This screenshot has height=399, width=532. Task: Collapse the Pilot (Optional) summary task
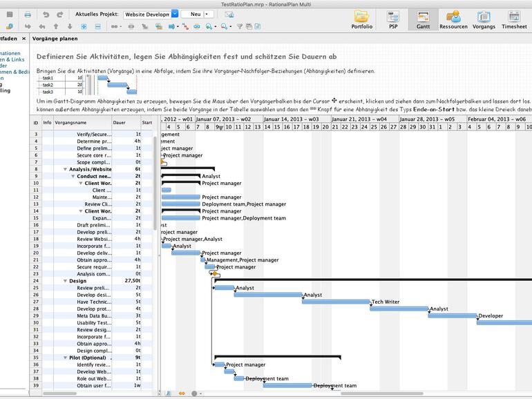65,358
